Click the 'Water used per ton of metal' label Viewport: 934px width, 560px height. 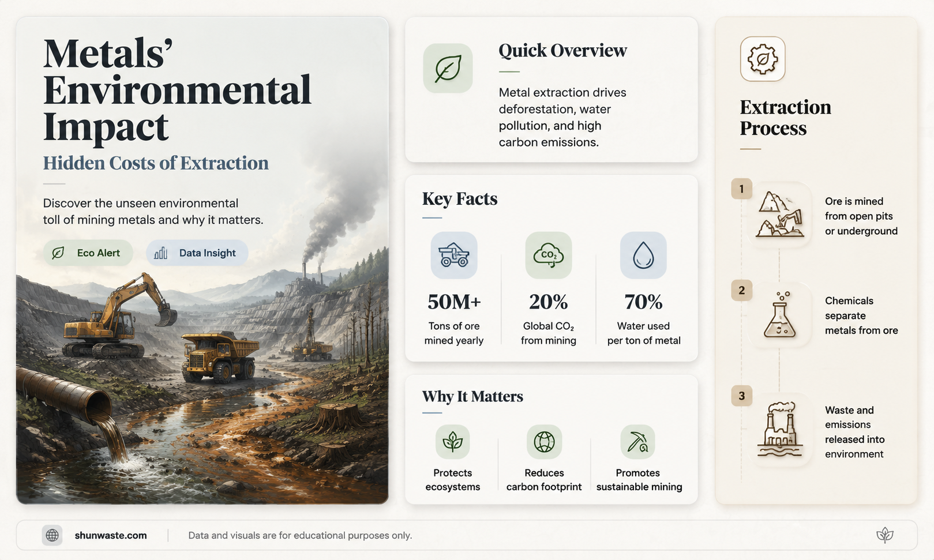click(644, 333)
